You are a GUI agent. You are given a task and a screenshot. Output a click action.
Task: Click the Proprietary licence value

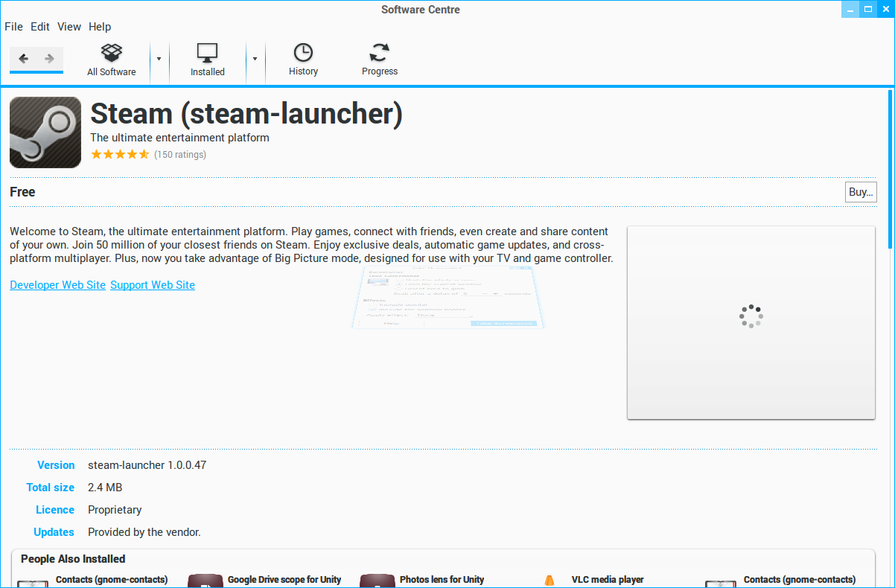(x=115, y=510)
